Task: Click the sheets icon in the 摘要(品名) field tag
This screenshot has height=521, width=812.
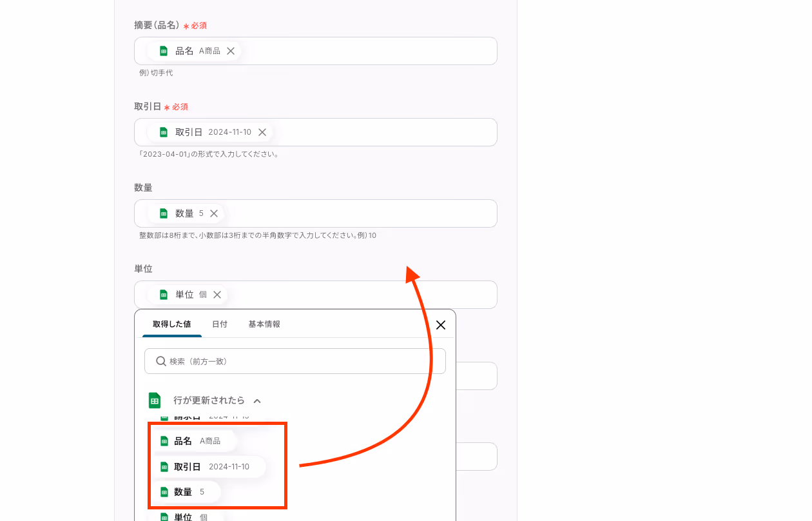Action: click(x=164, y=51)
